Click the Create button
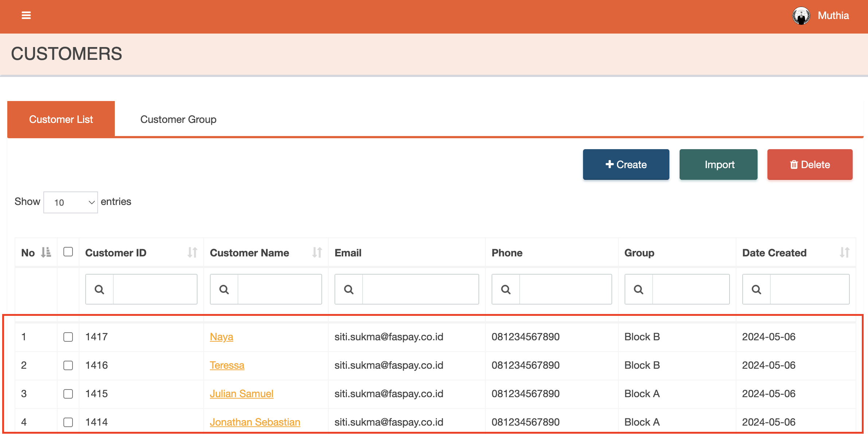The width and height of the screenshot is (868, 434). tap(626, 164)
